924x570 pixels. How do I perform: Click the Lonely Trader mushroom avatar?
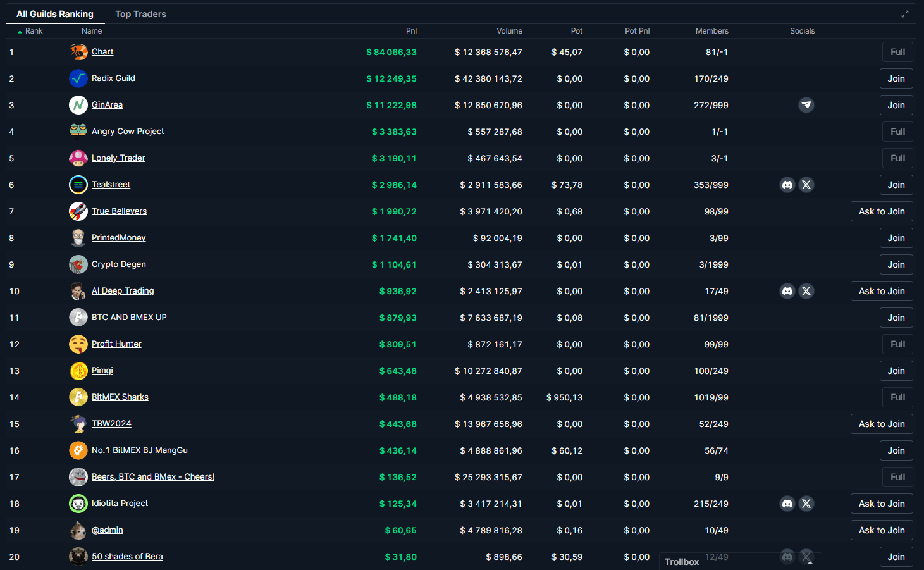pyautogui.click(x=78, y=158)
